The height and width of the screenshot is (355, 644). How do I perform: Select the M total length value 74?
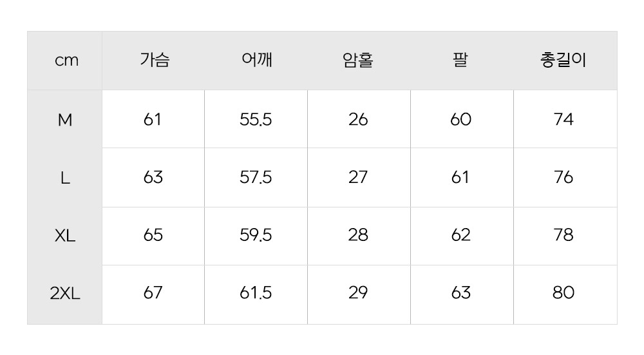click(x=563, y=119)
